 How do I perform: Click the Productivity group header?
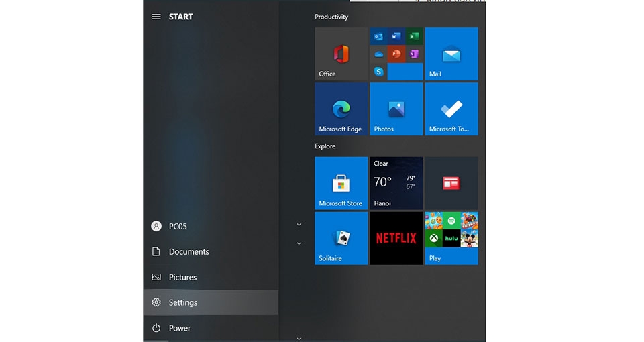331,17
